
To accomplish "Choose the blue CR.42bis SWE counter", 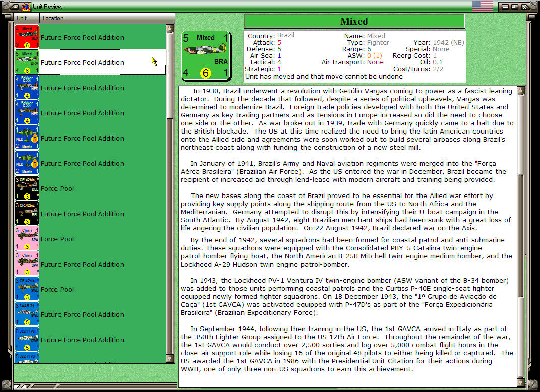I will tap(27, 289).
